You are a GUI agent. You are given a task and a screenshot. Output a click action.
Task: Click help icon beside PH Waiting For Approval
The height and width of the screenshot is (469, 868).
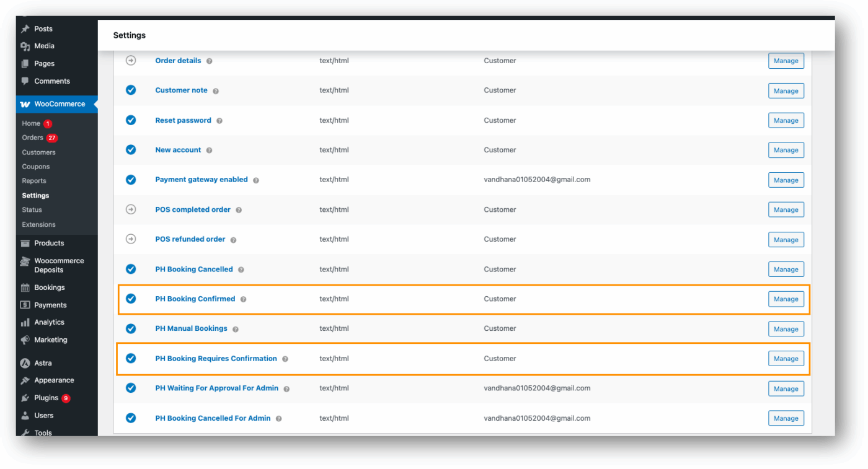[287, 389]
